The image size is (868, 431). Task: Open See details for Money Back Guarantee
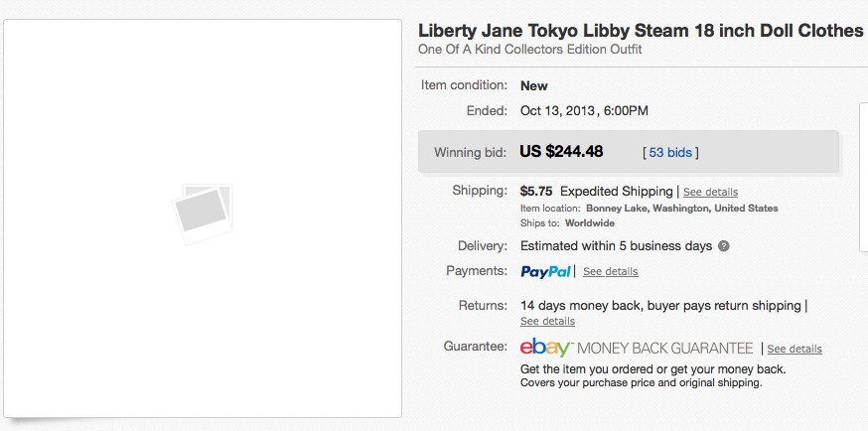coord(795,350)
